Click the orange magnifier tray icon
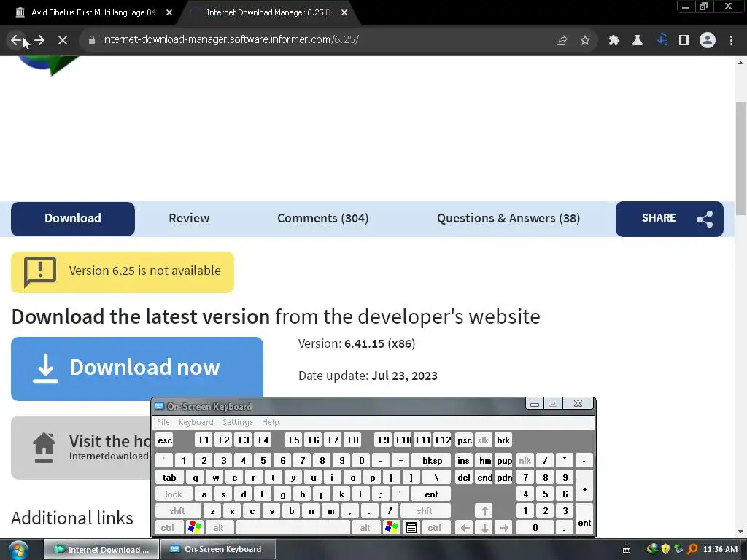 click(x=692, y=549)
